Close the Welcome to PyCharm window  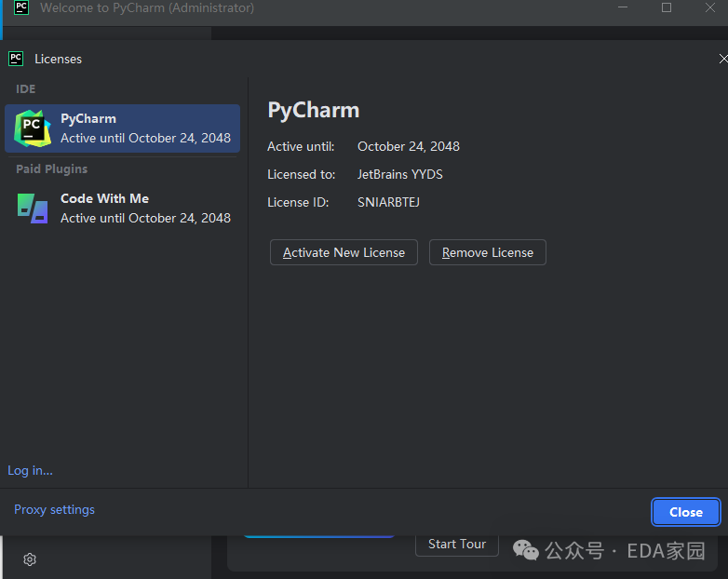point(710,7)
